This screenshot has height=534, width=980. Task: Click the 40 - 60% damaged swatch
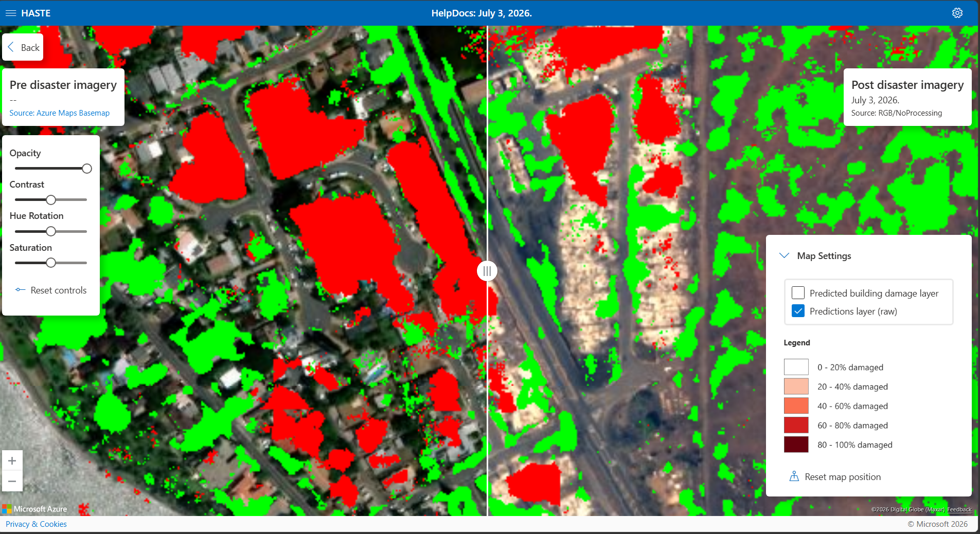(x=796, y=406)
